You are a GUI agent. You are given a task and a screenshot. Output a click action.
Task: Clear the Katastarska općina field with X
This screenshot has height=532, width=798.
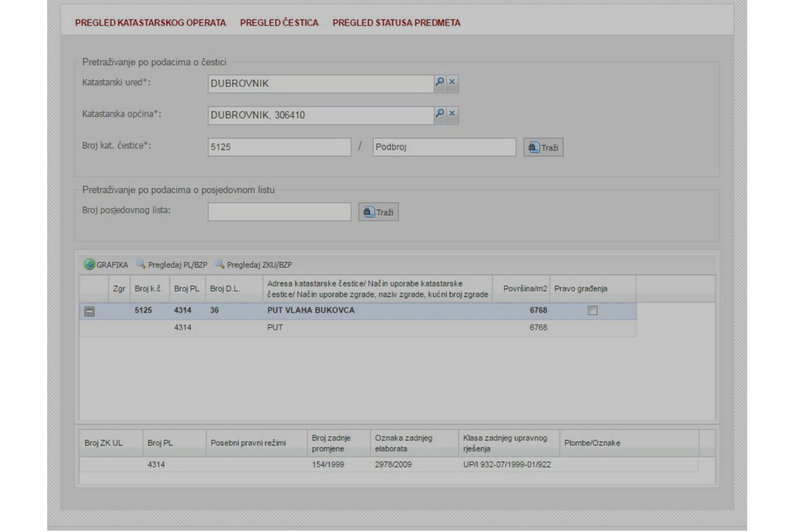click(452, 114)
